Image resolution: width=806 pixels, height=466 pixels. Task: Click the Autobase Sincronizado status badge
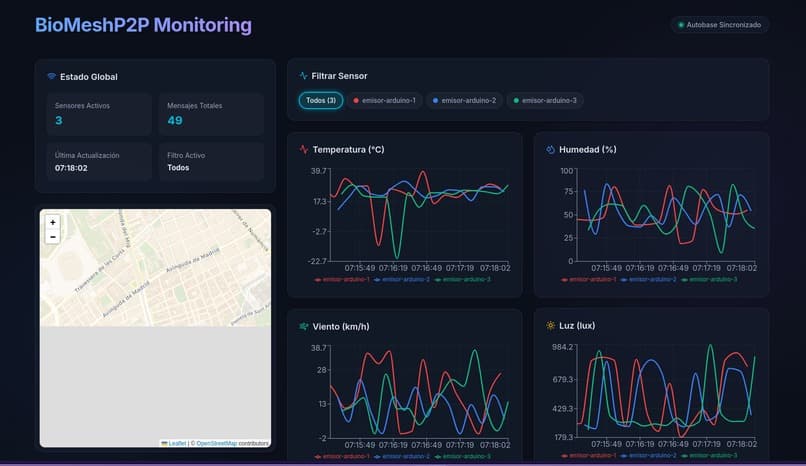click(x=720, y=25)
